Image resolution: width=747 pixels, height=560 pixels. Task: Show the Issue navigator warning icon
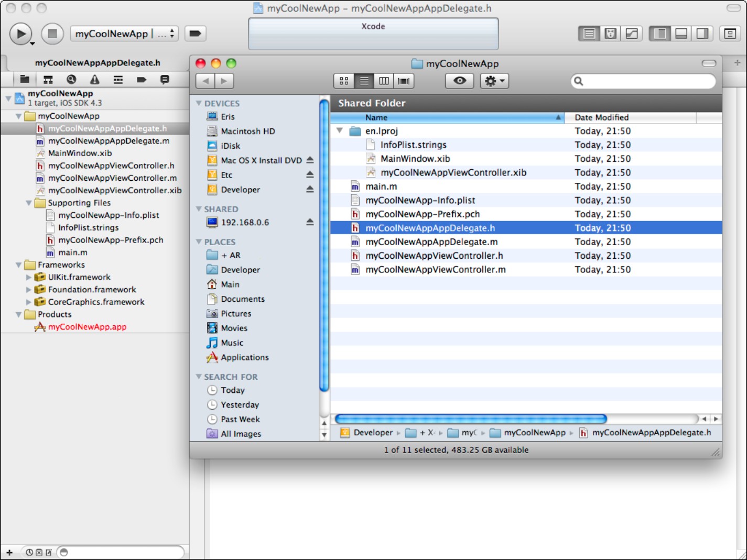pos(95,80)
